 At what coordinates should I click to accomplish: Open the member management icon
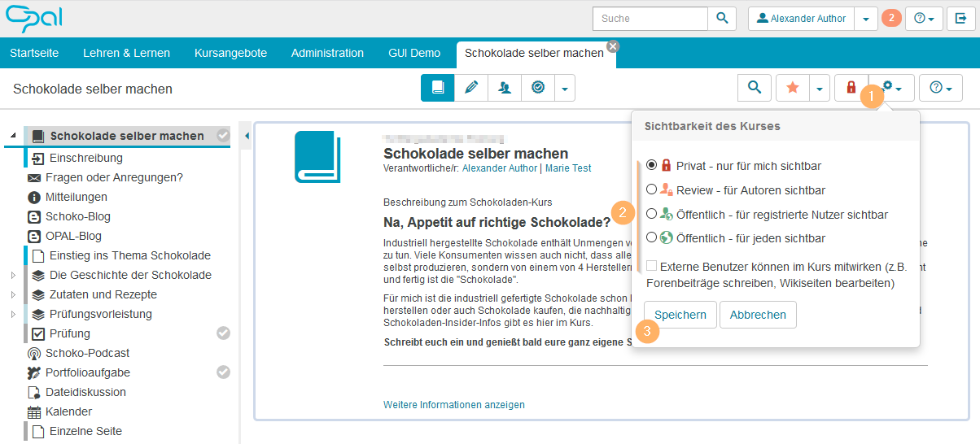505,88
